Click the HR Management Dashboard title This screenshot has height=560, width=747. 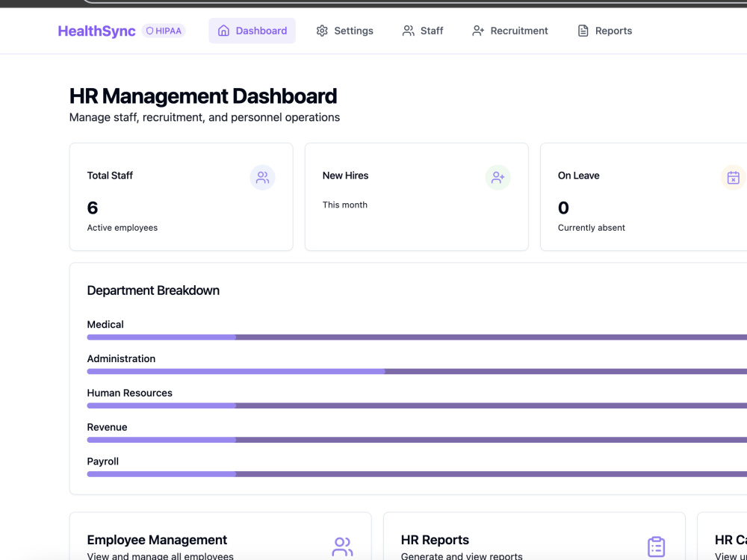pyautogui.click(x=203, y=96)
